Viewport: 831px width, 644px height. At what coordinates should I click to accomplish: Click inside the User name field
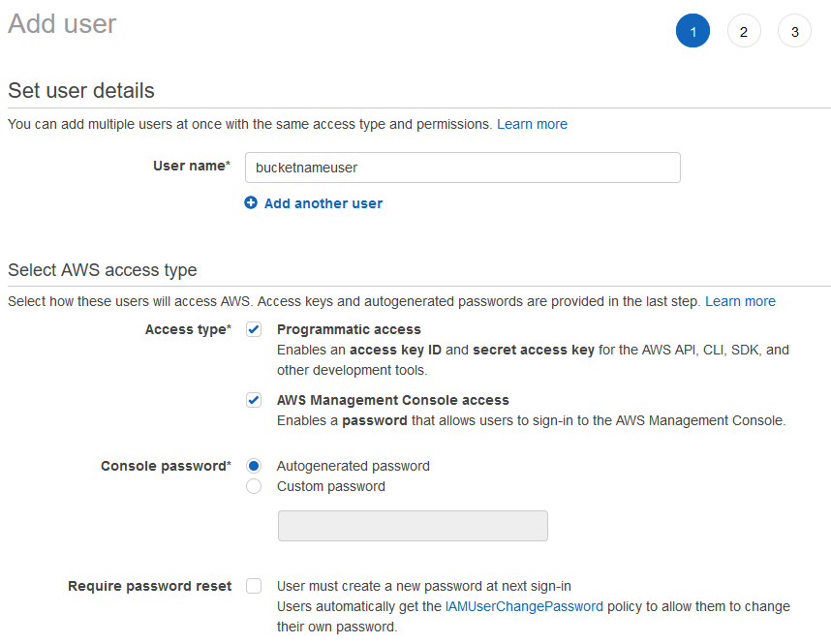pyautogui.click(x=462, y=168)
